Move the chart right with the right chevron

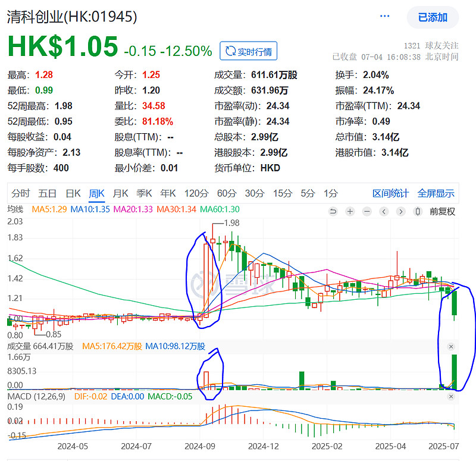pos(400,211)
